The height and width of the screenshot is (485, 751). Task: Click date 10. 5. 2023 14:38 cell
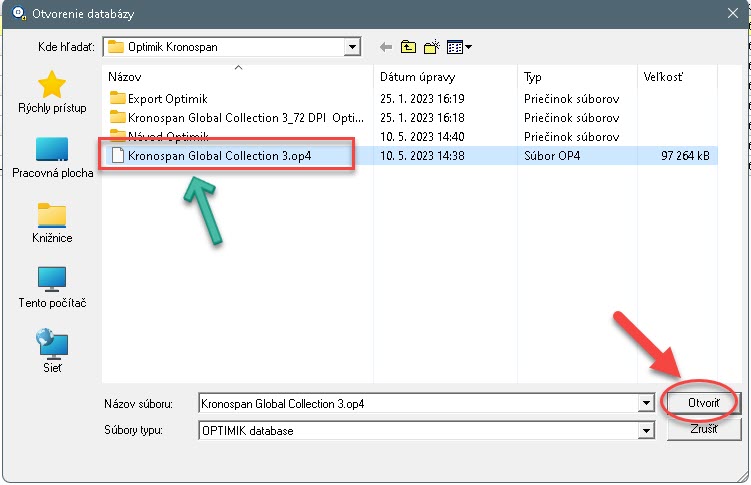(422, 156)
